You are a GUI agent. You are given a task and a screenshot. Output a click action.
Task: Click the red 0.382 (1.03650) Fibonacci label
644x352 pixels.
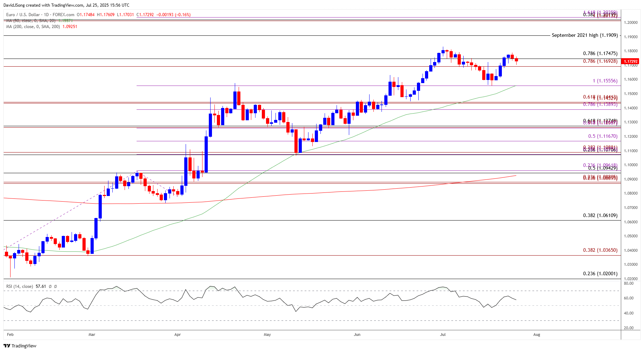(x=600, y=250)
